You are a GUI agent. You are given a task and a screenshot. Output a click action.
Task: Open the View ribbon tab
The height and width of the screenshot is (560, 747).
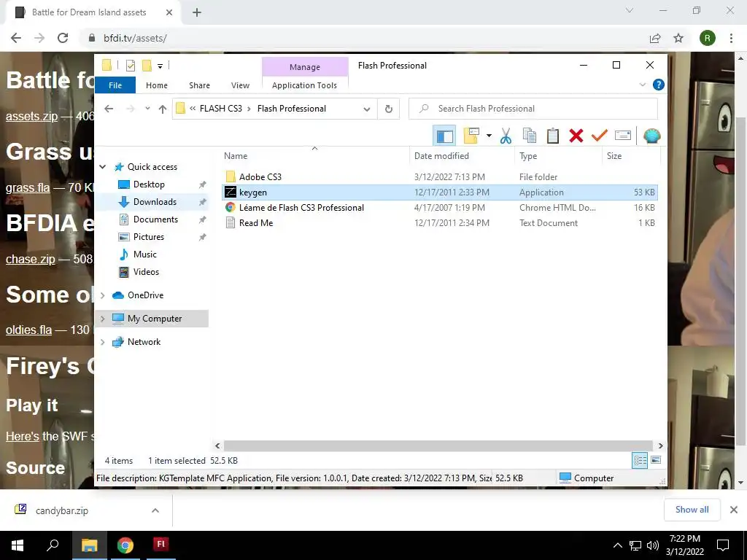pos(240,85)
